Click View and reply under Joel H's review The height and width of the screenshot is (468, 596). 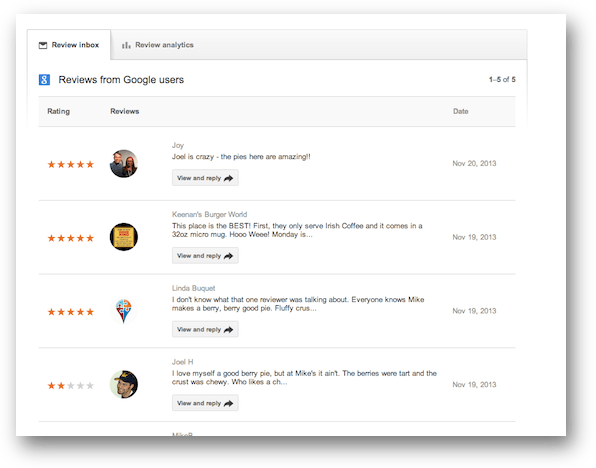click(x=205, y=403)
